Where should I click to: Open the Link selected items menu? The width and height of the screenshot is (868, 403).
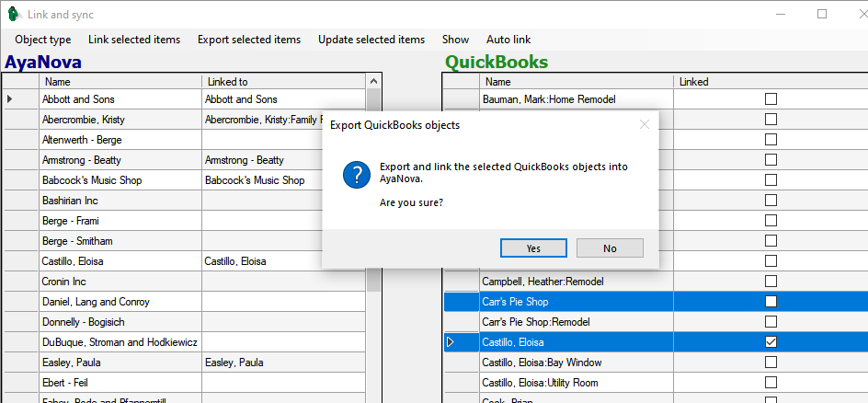[x=134, y=40]
